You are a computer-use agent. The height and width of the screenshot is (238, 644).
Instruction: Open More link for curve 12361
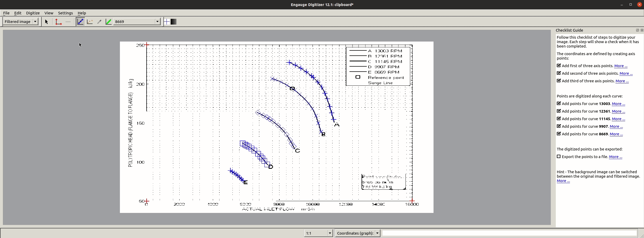pyautogui.click(x=618, y=111)
